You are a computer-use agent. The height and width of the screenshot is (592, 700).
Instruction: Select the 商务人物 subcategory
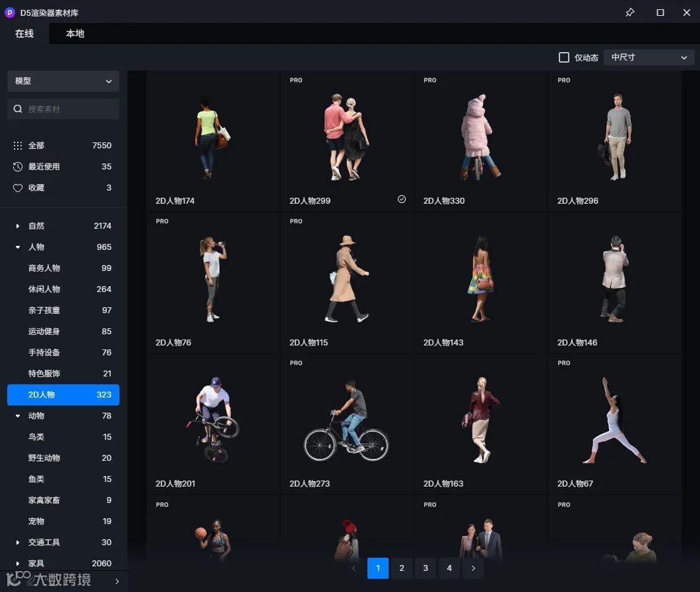coord(63,268)
